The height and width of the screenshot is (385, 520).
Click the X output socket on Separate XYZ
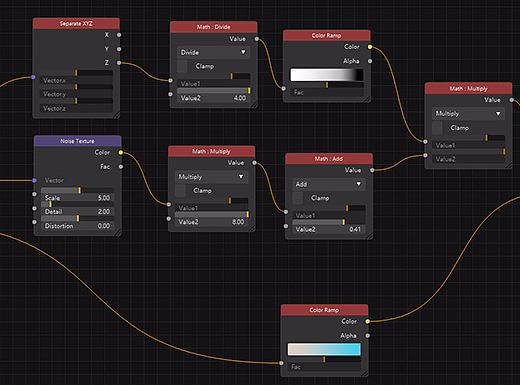[x=119, y=35]
